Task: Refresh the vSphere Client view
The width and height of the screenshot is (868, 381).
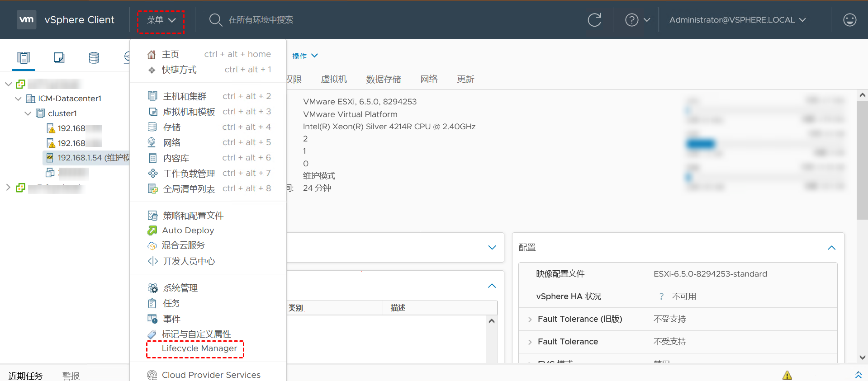Action: coord(594,20)
